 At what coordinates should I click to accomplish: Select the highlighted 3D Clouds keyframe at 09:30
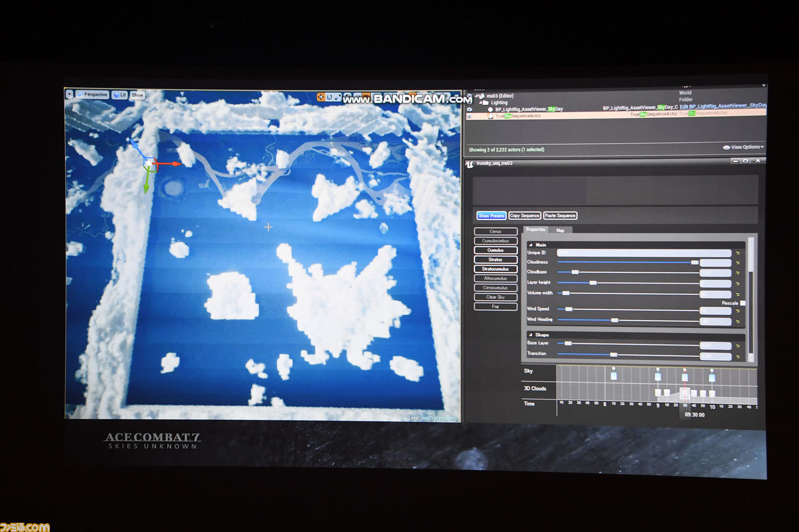click(685, 394)
